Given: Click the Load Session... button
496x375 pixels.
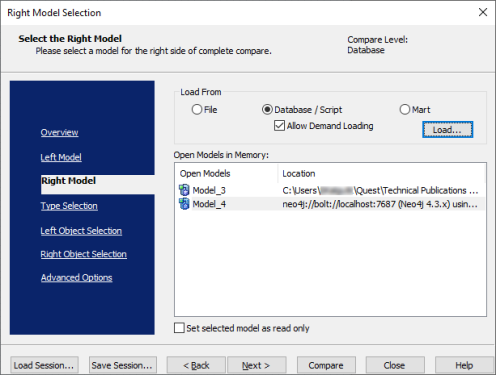Looking at the screenshot, I should (x=44, y=365).
